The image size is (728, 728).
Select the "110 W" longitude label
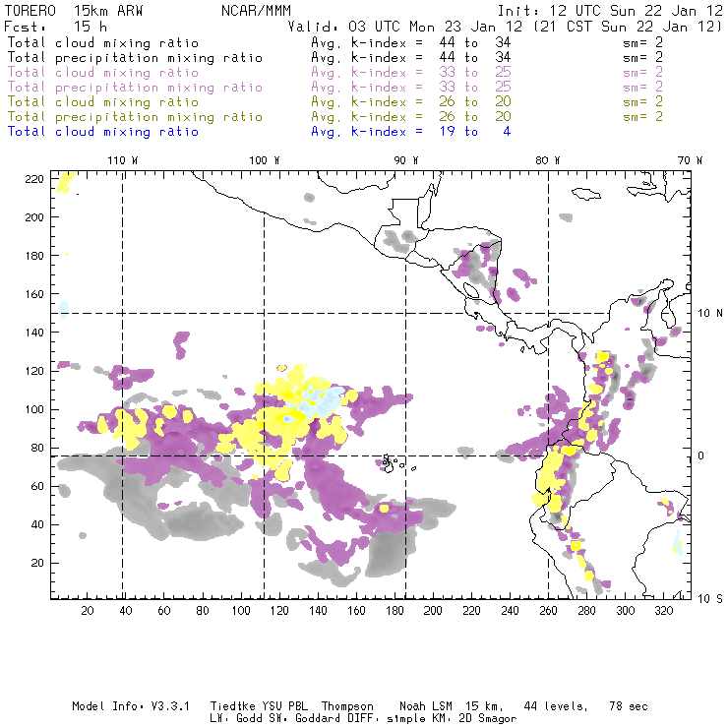pyautogui.click(x=123, y=160)
